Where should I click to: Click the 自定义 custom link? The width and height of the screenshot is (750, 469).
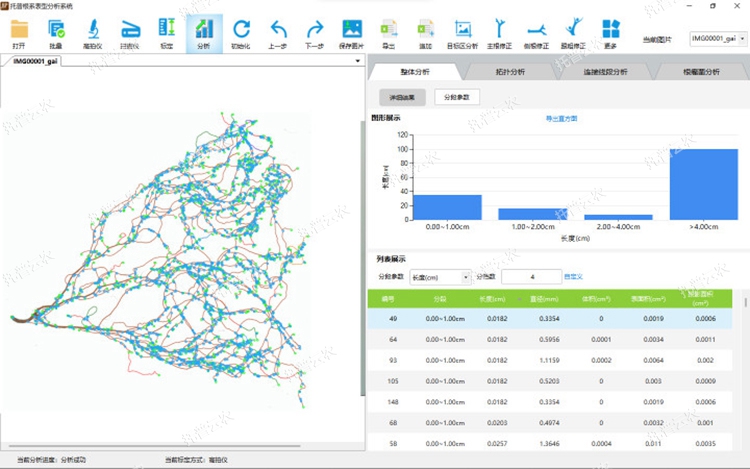574,276
